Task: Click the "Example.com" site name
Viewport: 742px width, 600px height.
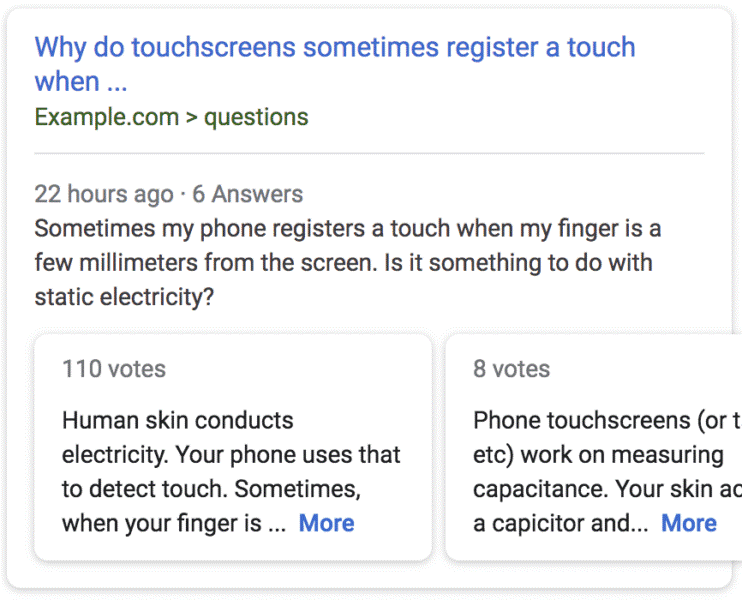Action: tap(106, 117)
